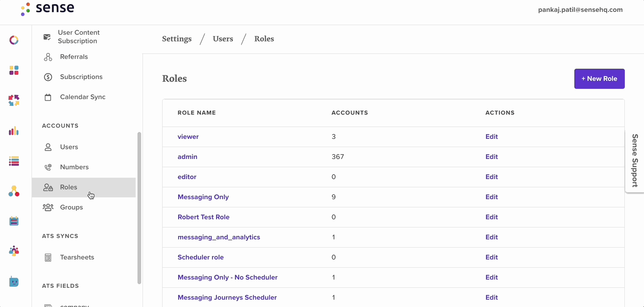This screenshot has width=644, height=307.
Task: Click the Sense logo
Action: point(47,8)
